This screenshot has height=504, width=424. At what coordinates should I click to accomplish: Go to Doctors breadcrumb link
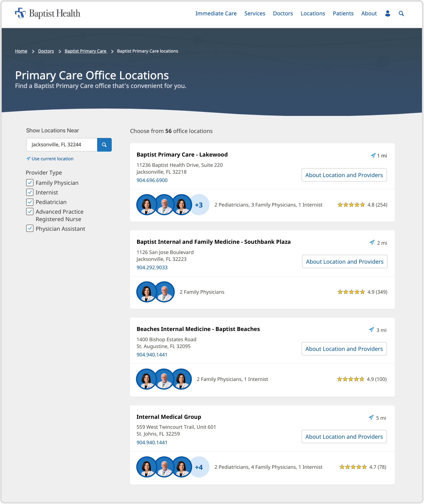click(x=46, y=51)
